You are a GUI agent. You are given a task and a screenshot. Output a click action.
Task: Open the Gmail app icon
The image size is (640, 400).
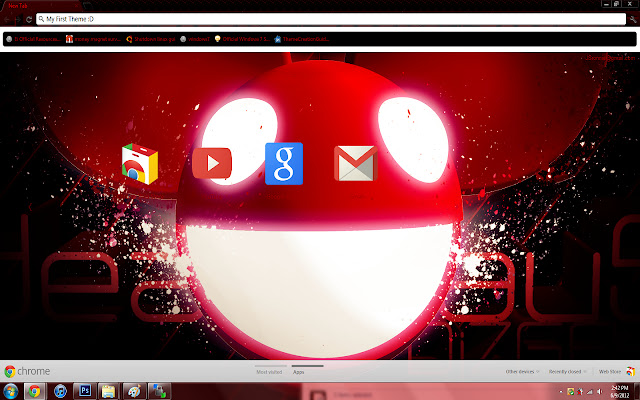[x=355, y=163]
